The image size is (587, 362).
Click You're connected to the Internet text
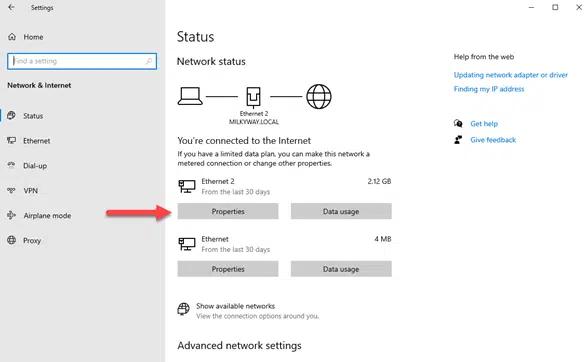(244, 141)
